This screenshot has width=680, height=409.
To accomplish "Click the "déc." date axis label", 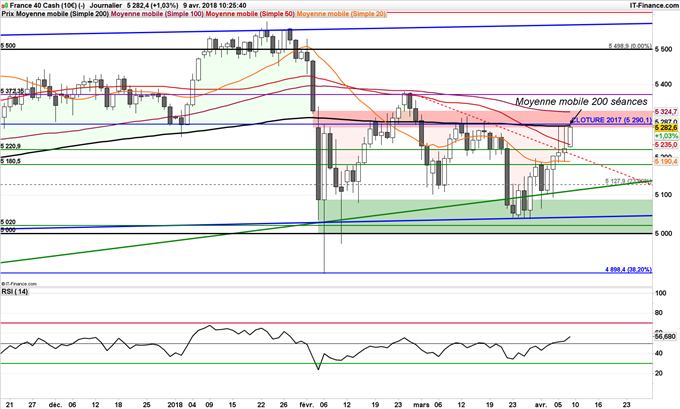I will pyautogui.click(x=56, y=405).
